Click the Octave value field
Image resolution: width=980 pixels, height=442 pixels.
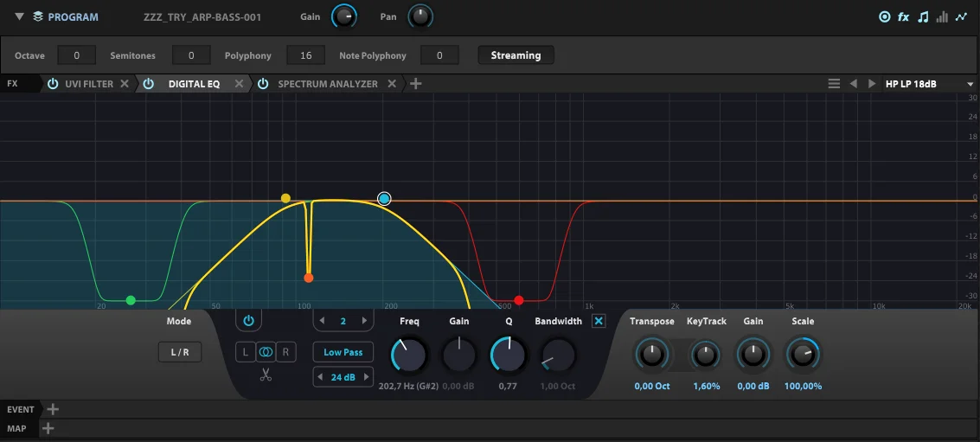click(77, 55)
